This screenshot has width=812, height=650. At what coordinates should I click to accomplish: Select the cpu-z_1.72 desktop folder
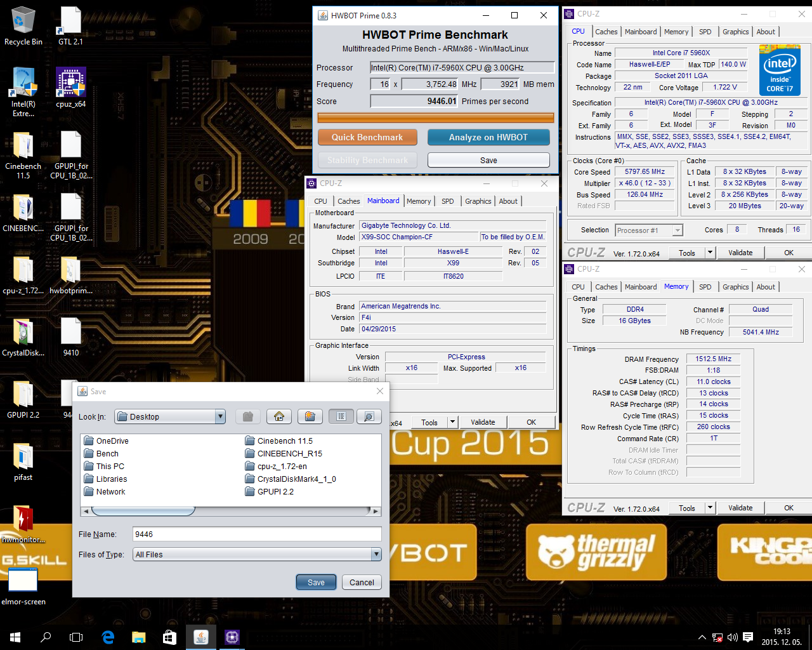click(x=23, y=275)
